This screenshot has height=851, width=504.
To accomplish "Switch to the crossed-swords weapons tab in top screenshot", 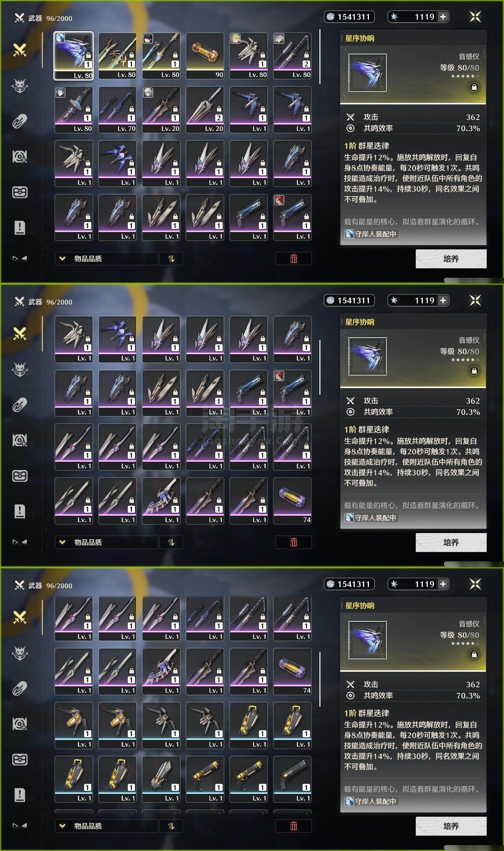I will click(x=20, y=50).
